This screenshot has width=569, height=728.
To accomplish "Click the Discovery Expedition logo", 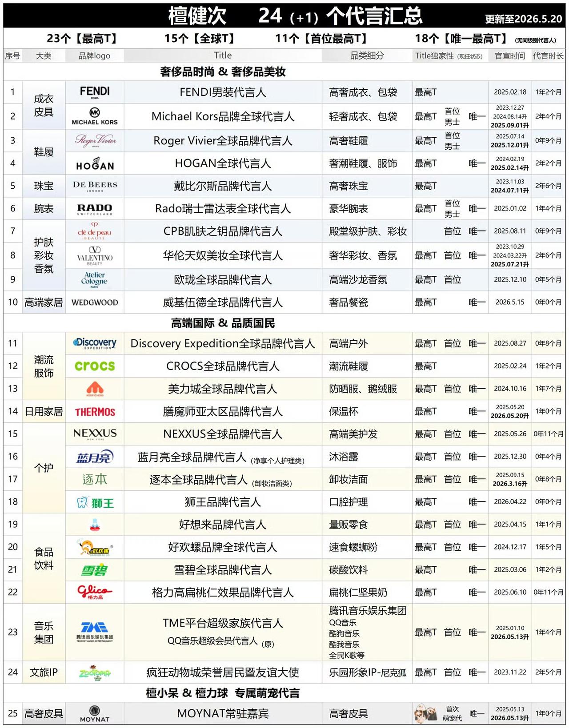I will 95,343.
